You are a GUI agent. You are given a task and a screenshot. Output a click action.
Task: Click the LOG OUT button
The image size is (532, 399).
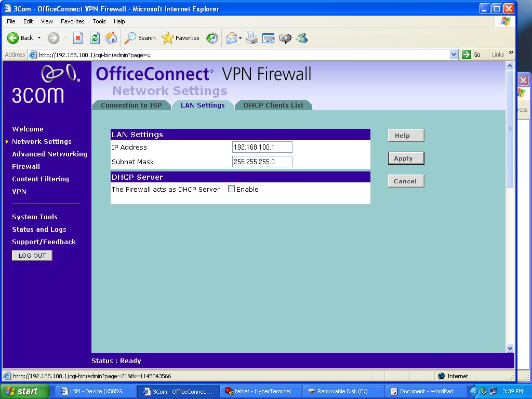pos(32,256)
